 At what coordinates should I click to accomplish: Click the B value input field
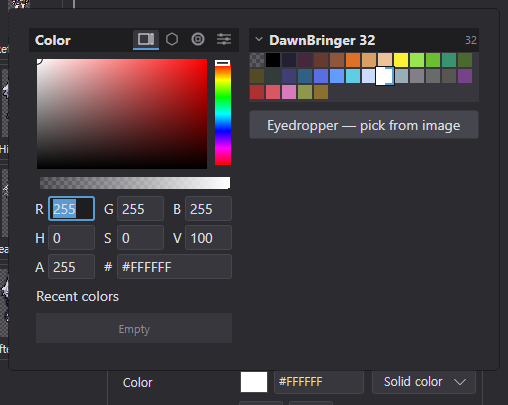[x=208, y=209]
